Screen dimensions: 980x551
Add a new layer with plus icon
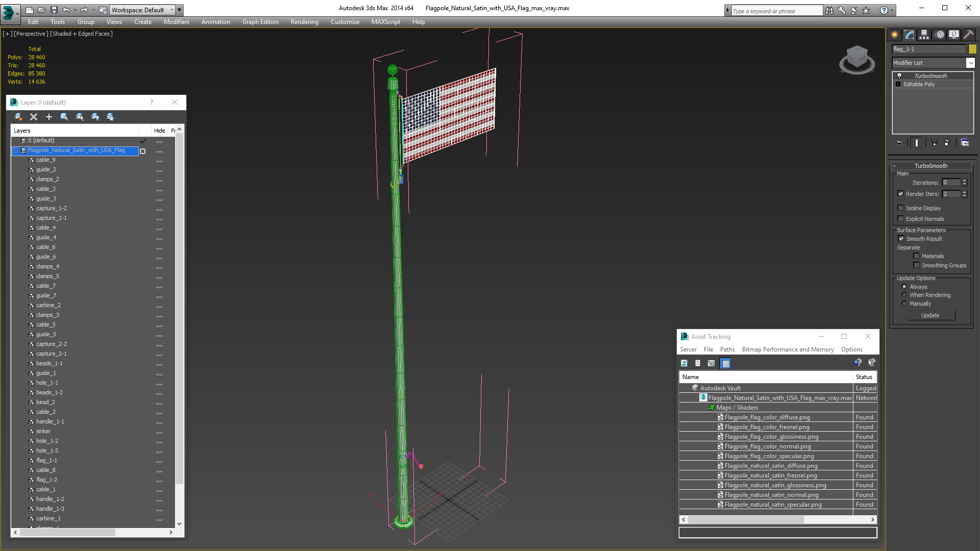pos(49,117)
